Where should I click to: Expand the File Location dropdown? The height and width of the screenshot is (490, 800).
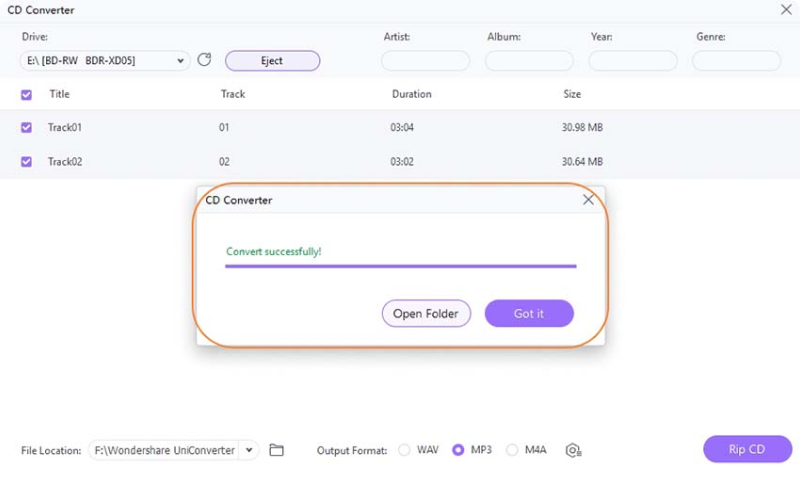[x=249, y=450]
